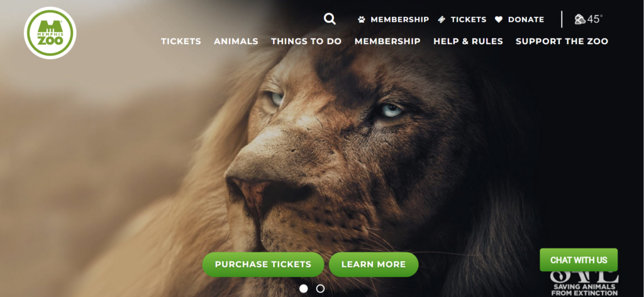The image size is (644, 297).
Task: Select the first carousel slide dot
Action: tap(304, 288)
